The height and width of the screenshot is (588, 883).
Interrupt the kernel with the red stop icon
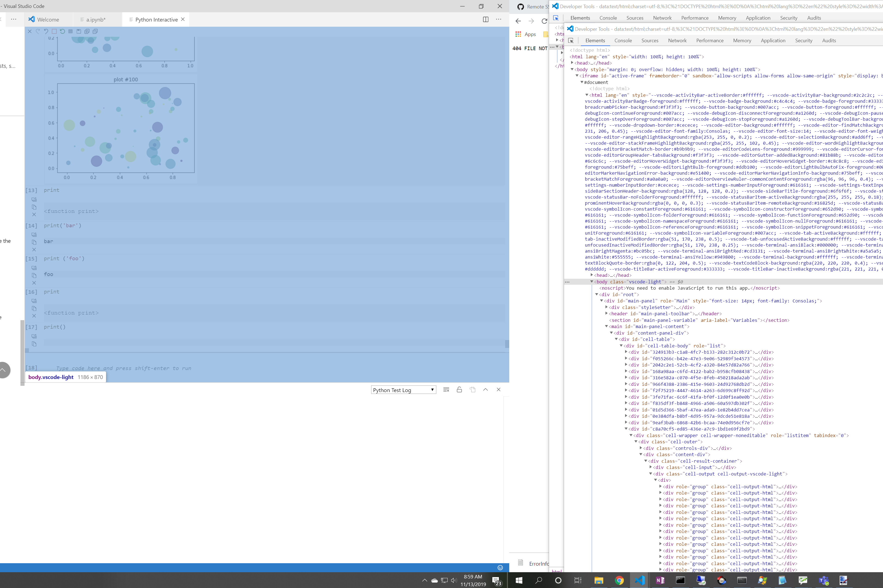pyautogui.click(x=55, y=32)
